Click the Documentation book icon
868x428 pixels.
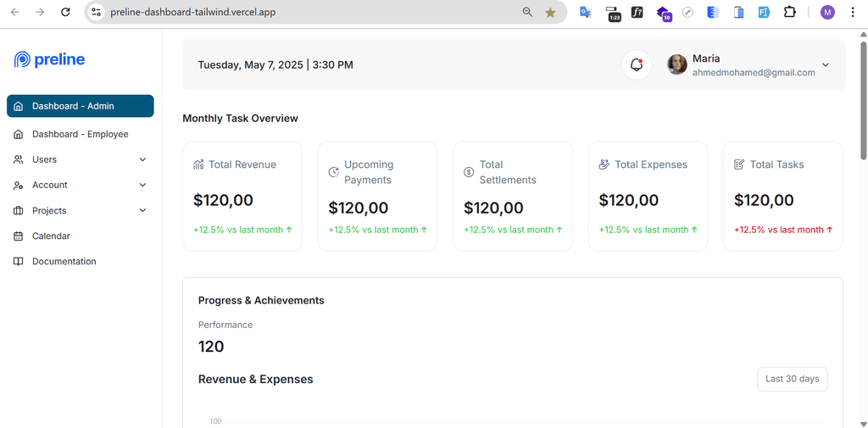click(x=19, y=261)
